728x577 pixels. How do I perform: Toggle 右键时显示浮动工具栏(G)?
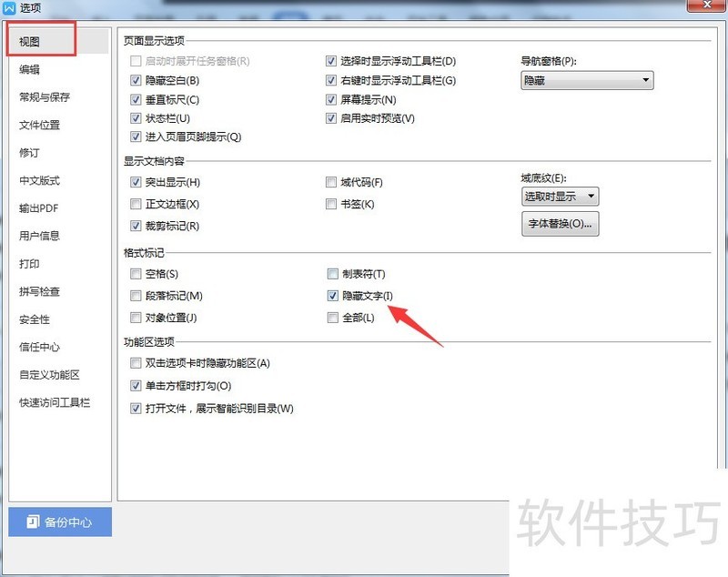click(x=331, y=80)
